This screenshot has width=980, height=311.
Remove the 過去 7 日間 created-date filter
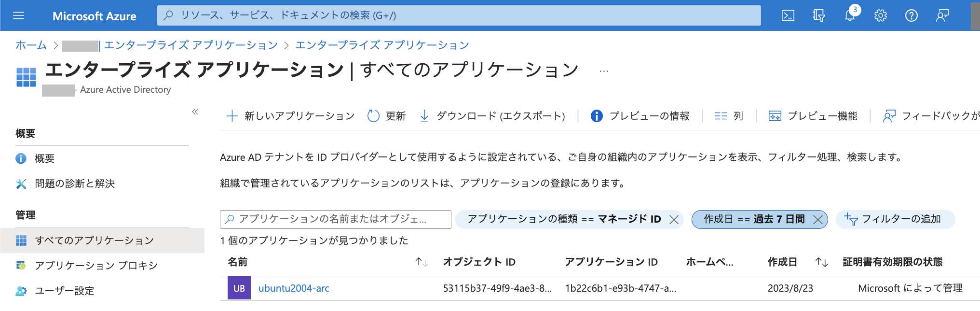pos(818,220)
